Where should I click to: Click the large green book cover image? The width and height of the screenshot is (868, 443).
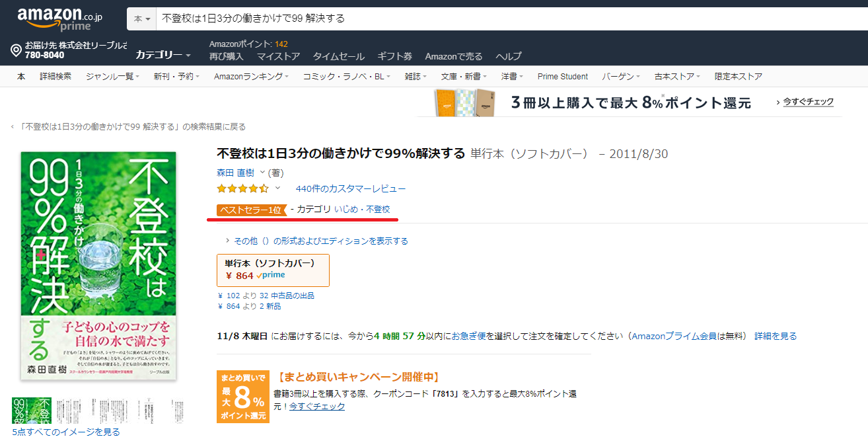(98, 266)
